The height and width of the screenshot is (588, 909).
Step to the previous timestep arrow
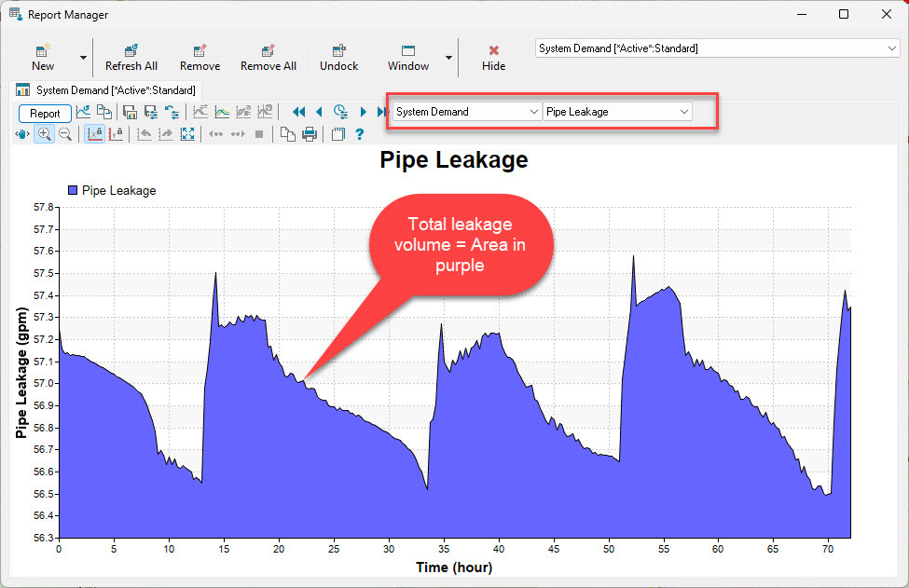(319, 112)
